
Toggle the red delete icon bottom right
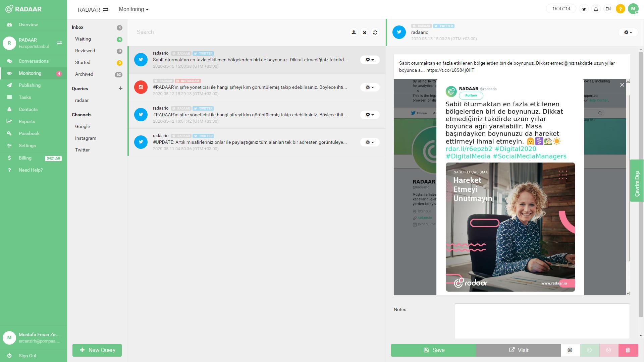[x=627, y=350]
